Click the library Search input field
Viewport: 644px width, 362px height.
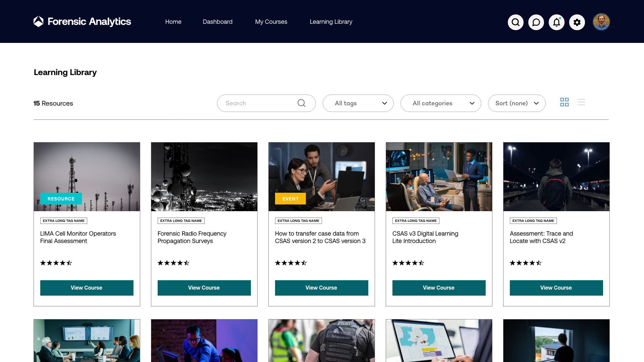click(x=258, y=103)
